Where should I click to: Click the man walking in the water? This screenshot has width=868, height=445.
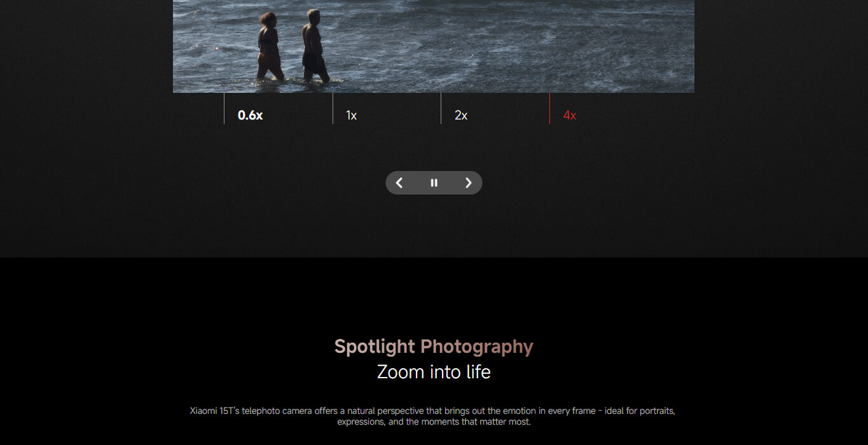(315, 46)
